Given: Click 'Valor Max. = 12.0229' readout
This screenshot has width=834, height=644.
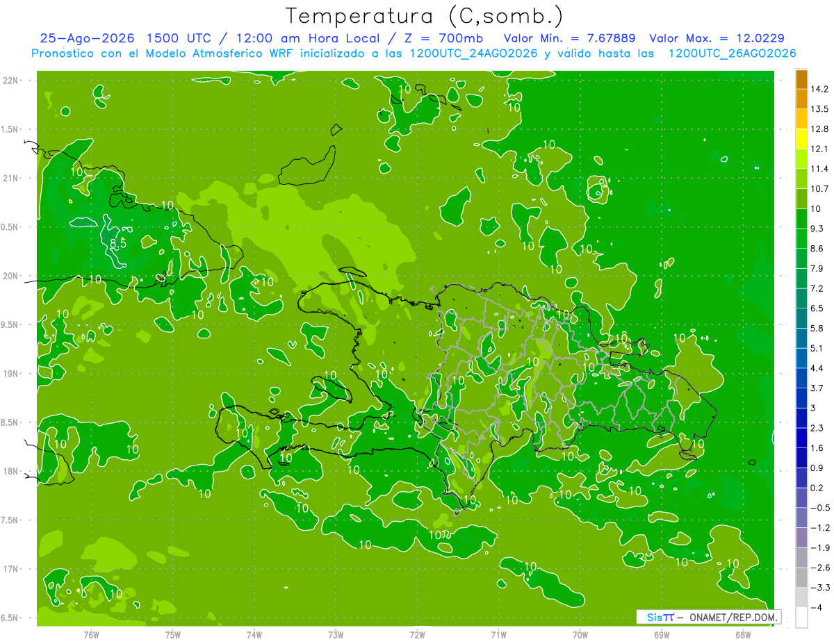Looking at the screenshot, I should [717, 38].
